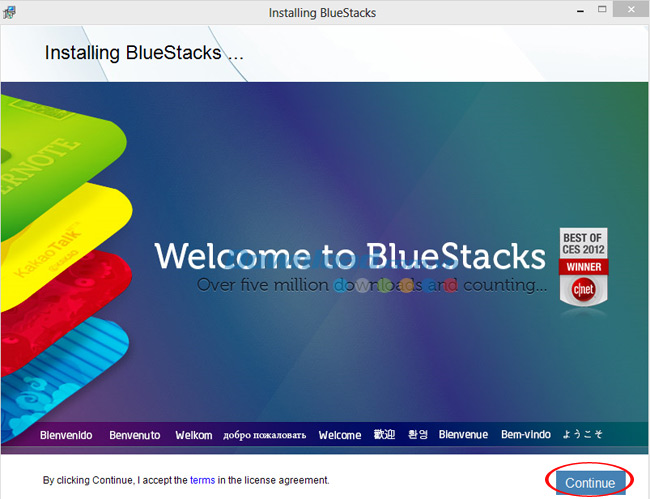
Task: Click the 'Bienvenue' greeting text
Action: pos(463,434)
